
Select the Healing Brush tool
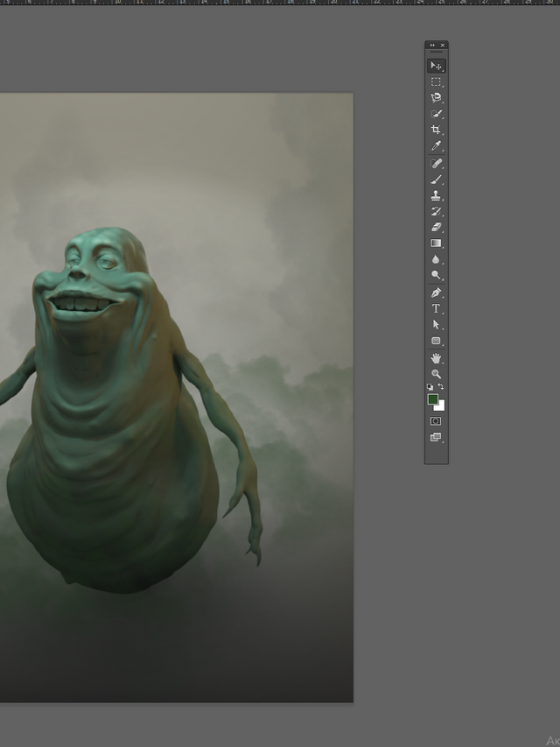pos(437,164)
